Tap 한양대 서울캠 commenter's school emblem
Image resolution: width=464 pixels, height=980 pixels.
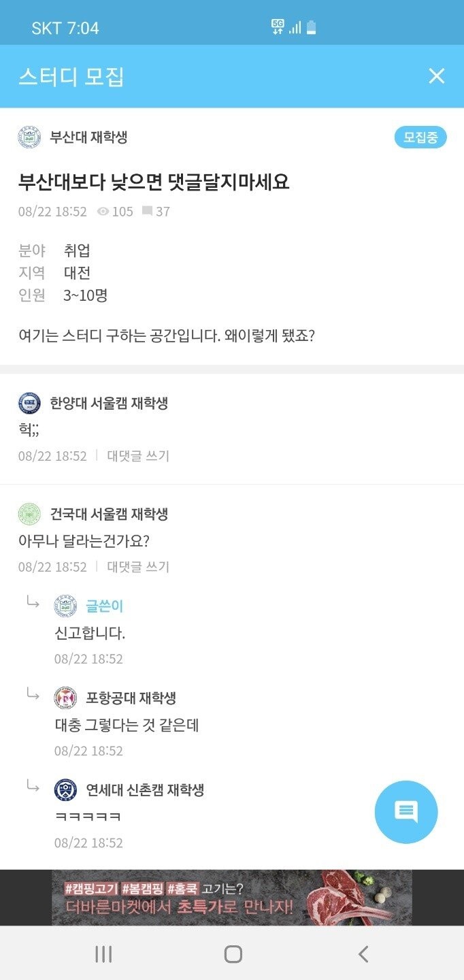29,403
